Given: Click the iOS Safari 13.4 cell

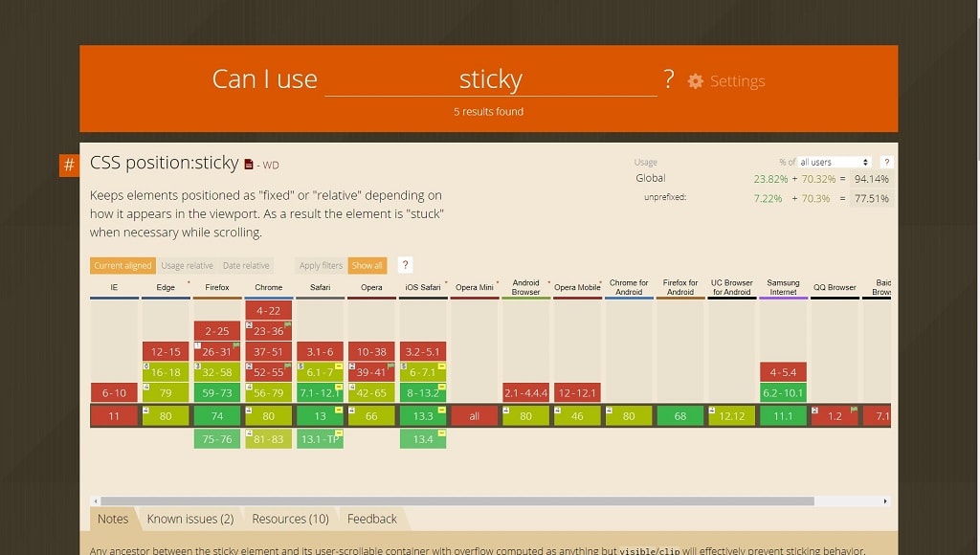Looking at the screenshot, I should [423, 439].
